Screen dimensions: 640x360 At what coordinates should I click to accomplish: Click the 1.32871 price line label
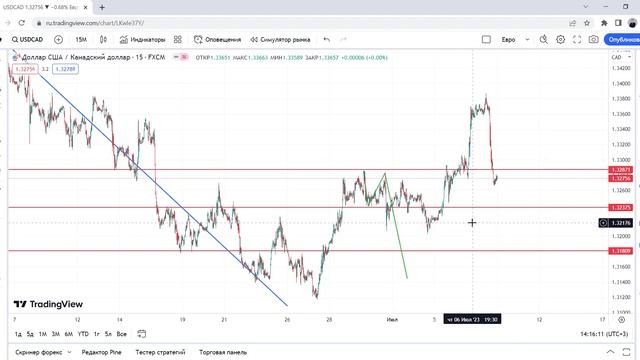pyautogui.click(x=620, y=170)
